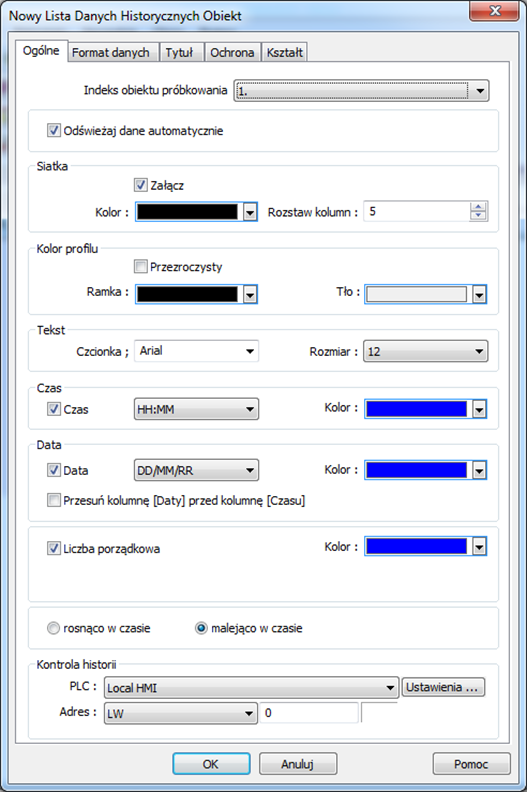This screenshot has width=527, height=792.
Task: Click the Adres value field containing 0
Action: tap(309, 713)
